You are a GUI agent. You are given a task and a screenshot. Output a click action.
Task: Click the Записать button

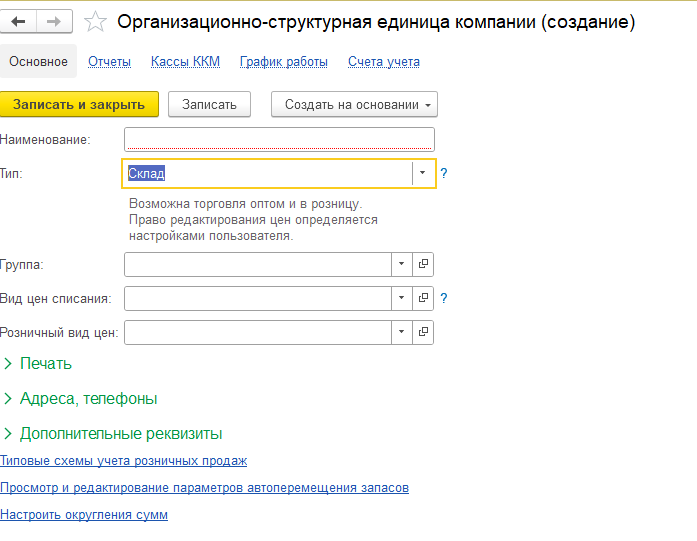tap(209, 104)
